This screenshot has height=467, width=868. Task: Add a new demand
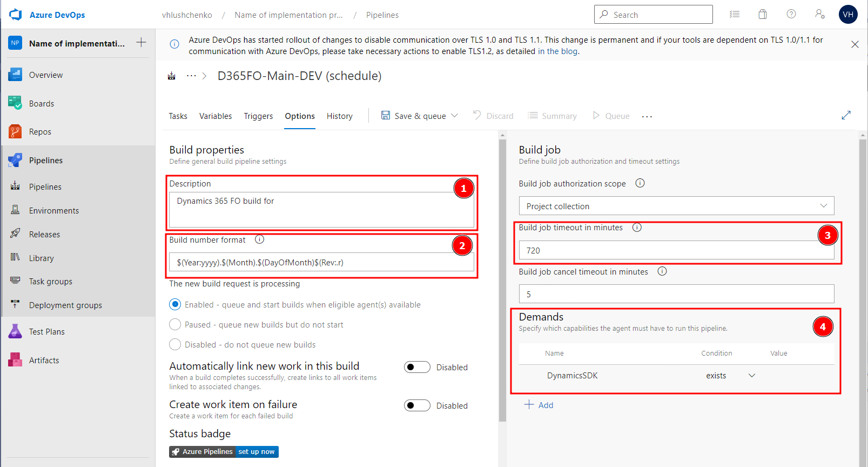[x=539, y=405]
